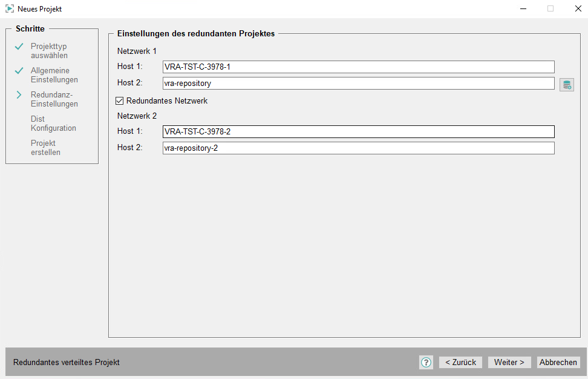
Task: Go back with the Zurück button
Action: [460, 362]
